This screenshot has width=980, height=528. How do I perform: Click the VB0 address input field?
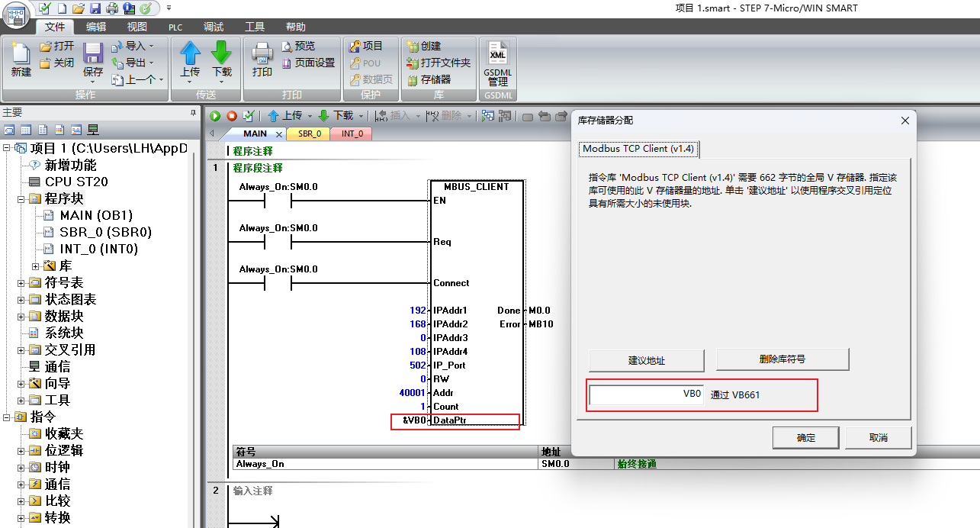tap(646, 394)
